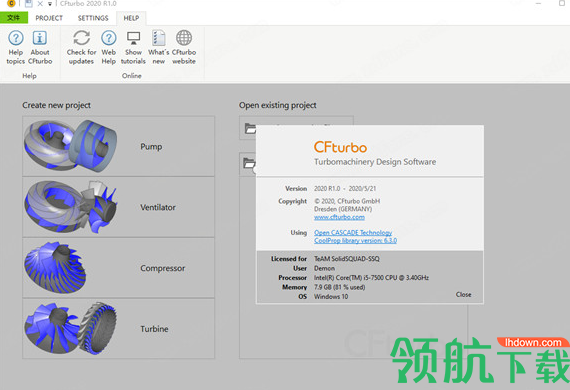The image size is (570, 390).
Task: Click the CFturbo app logo in title bar
Action: coord(11,4)
